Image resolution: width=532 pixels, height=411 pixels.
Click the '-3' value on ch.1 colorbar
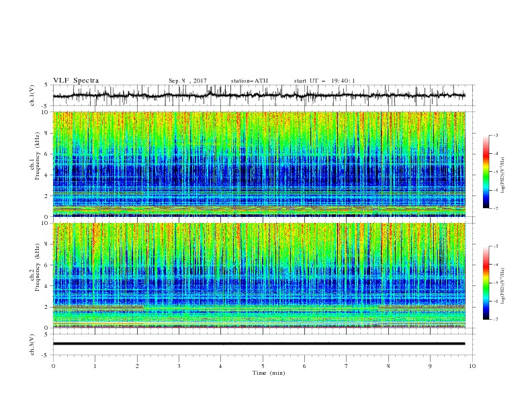click(x=495, y=135)
